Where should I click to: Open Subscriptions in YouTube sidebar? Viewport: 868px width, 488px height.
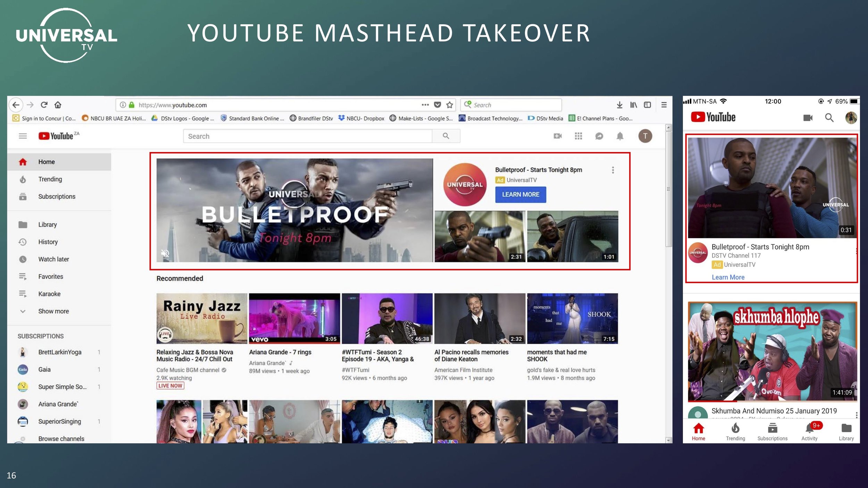click(59, 196)
